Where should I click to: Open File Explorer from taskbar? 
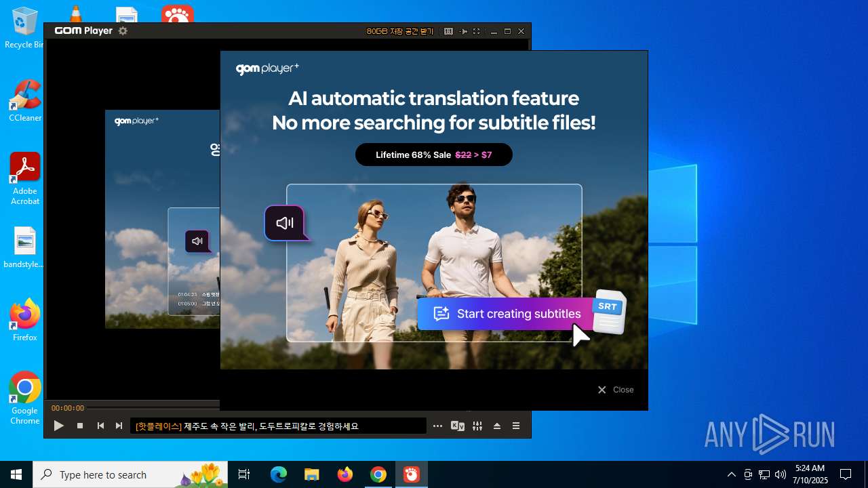[x=312, y=474]
